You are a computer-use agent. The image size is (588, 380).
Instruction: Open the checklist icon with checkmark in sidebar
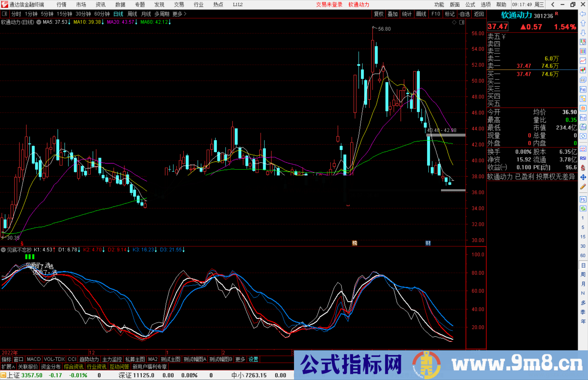[583, 42]
